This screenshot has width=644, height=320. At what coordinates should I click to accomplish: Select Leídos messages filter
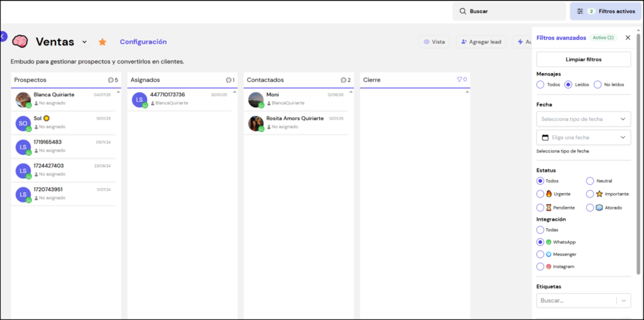tap(568, 85)
